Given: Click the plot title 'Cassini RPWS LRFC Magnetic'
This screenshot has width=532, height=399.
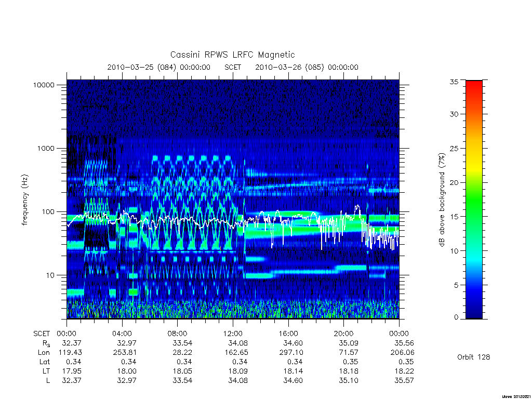Looking at the screenshot, I should click(x=232, y=55).
